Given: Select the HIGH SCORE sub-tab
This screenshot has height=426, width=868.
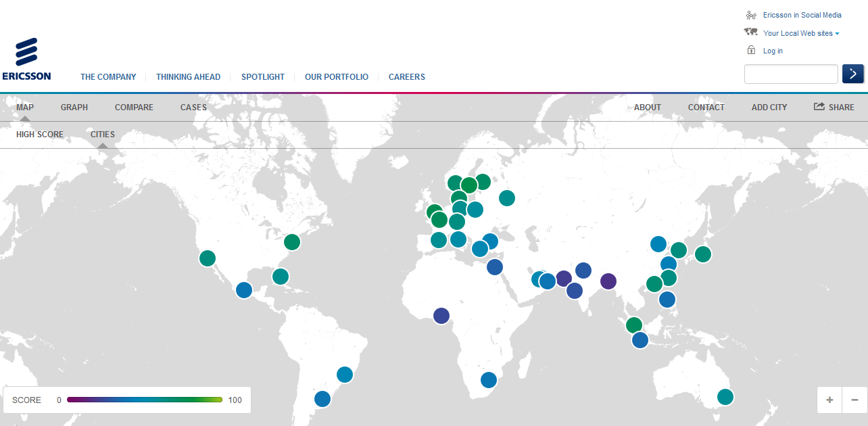Looking at the screenshot, I should [x=40, y=135].
